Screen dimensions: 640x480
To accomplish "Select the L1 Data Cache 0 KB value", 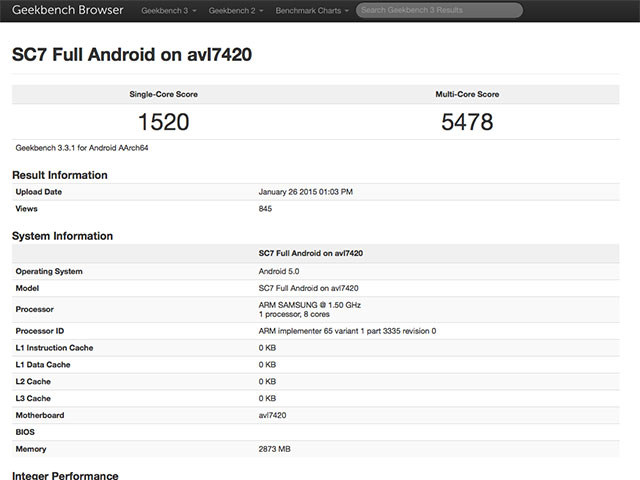I will 267,364.
